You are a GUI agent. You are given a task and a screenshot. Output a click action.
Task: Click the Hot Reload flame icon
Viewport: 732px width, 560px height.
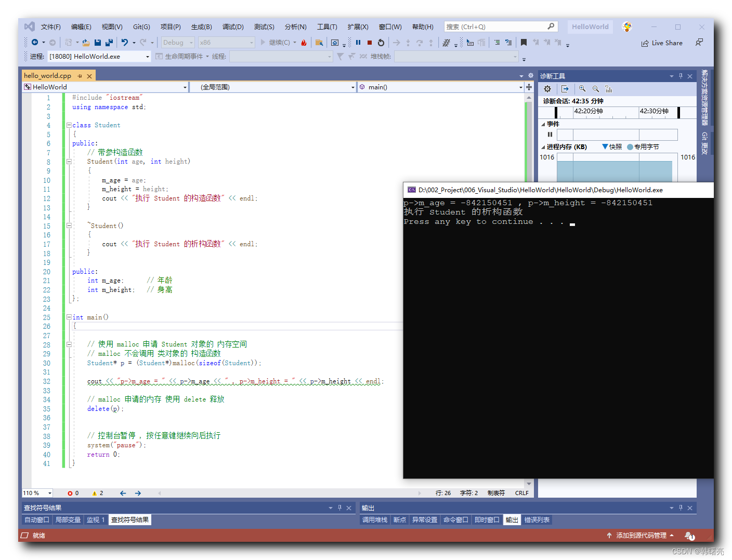[x=304, y=43]
